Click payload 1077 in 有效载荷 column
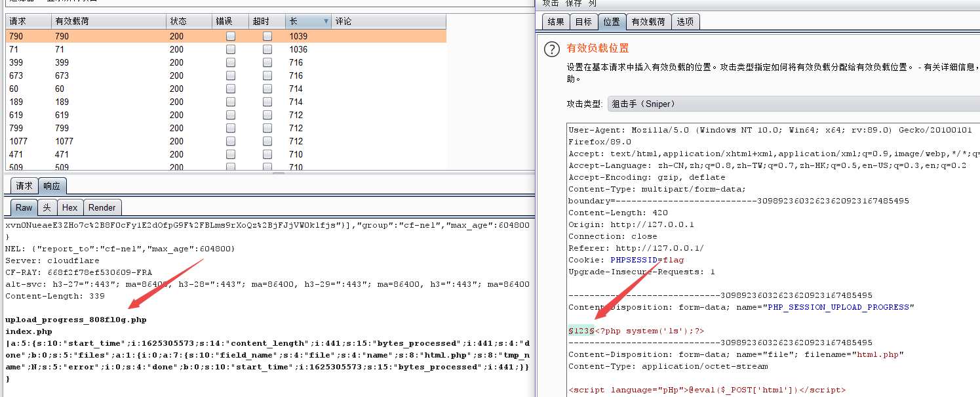Viewport: 980px width, 397px height. 64,141
